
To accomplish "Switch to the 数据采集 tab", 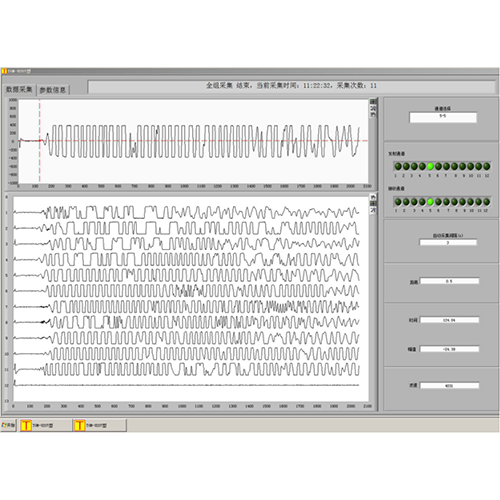I will click(x=19, y=89).
